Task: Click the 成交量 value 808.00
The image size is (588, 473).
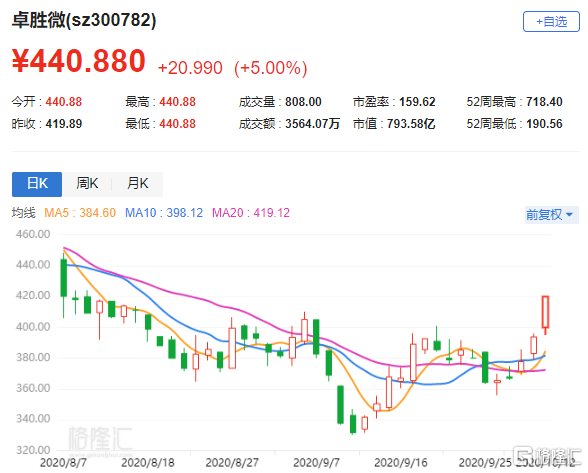Action: point(303,102)
